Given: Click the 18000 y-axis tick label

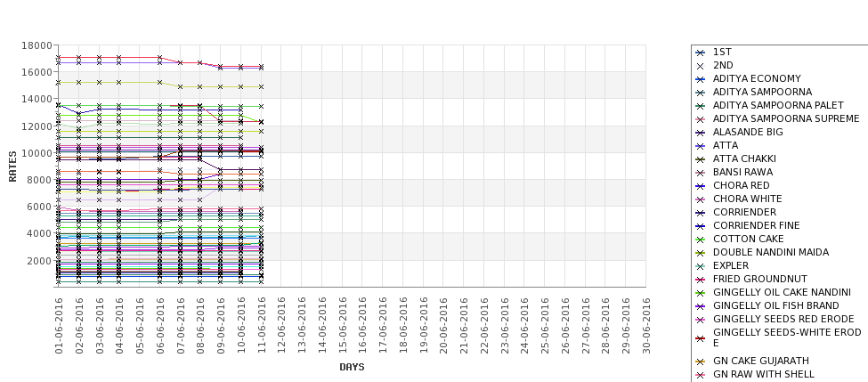Looking at the screenshot, I should 37,45.
